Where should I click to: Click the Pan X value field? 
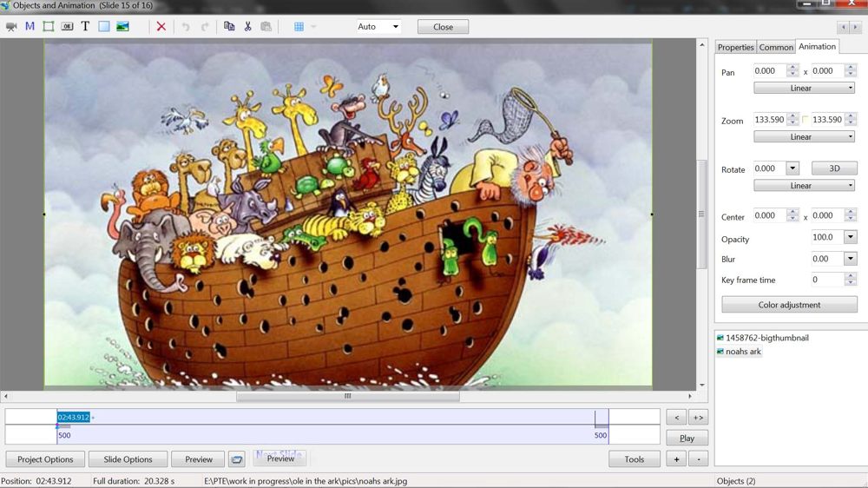[x=769, y=71]
